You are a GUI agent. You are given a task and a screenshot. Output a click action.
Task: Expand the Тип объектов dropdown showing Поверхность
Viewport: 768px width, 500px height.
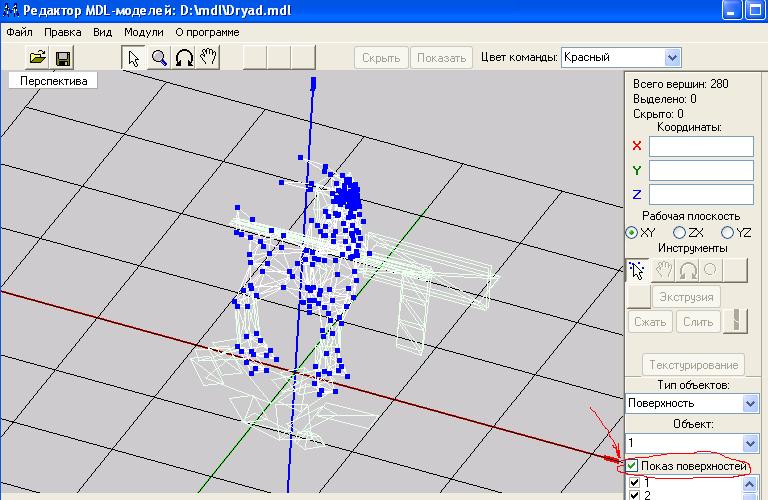click(x=750, y=404)
